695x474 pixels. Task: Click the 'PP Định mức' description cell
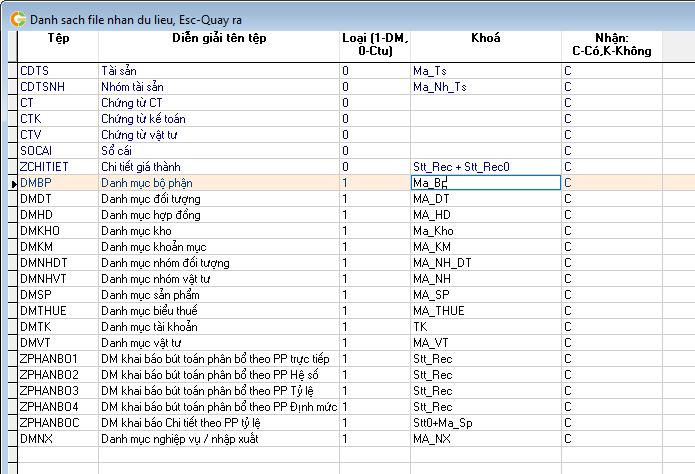coord(219,406)
